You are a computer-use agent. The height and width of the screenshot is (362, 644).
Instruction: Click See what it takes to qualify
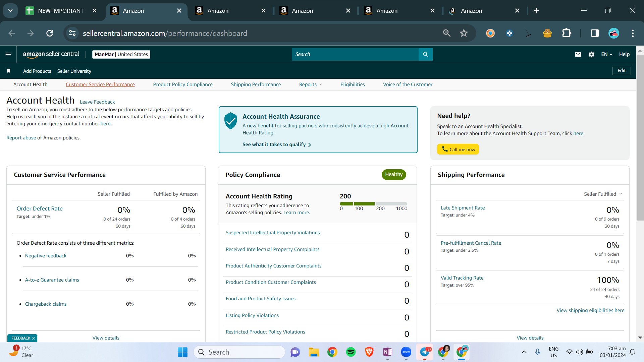[277, 144]
